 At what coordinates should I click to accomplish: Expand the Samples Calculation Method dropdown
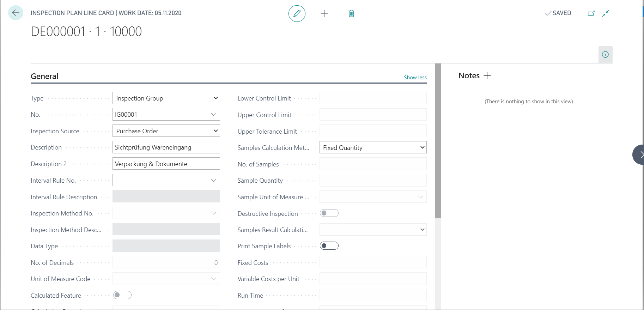click(x=373, y=147)
